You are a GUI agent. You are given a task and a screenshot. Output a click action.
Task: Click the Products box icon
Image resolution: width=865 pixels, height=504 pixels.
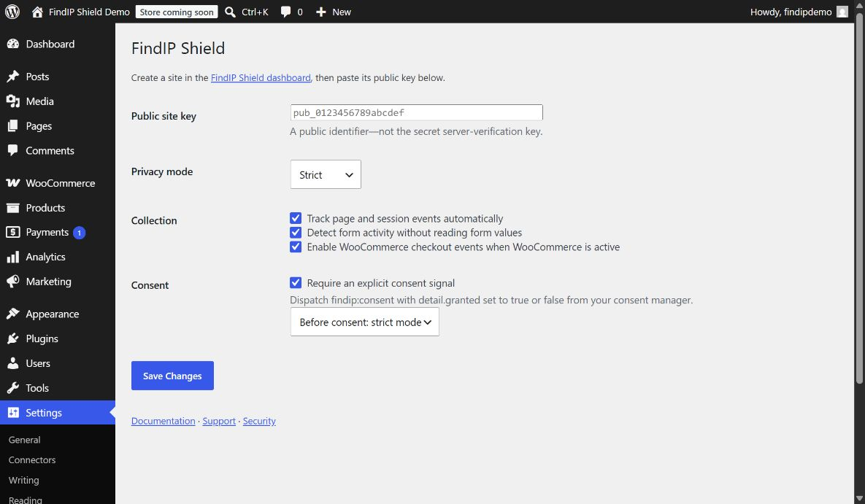12,208
